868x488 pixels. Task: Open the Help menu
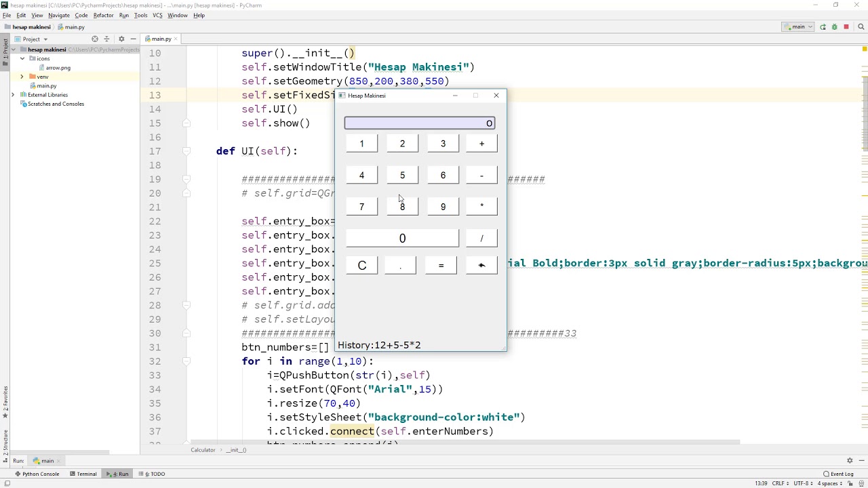pos(199,15)
